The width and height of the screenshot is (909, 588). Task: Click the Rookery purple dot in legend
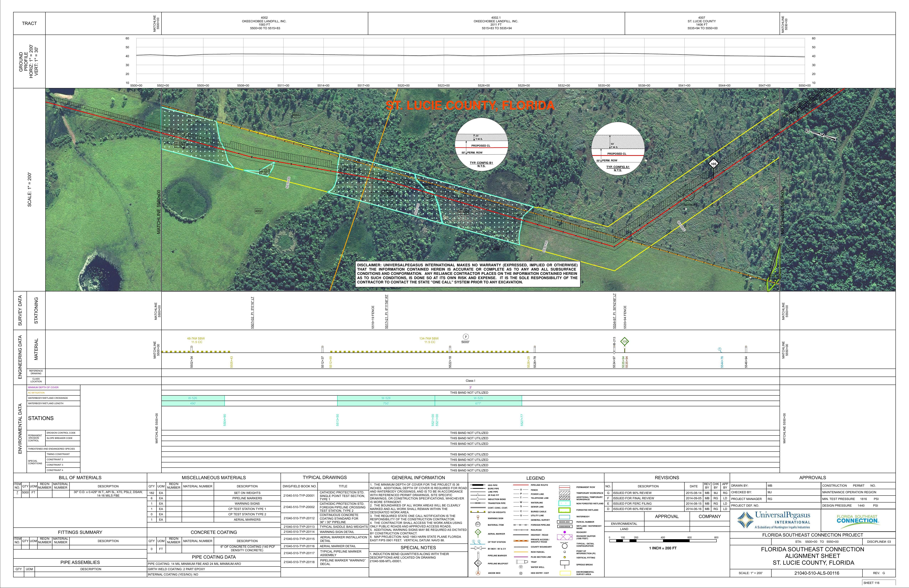(x=564, y=532)
